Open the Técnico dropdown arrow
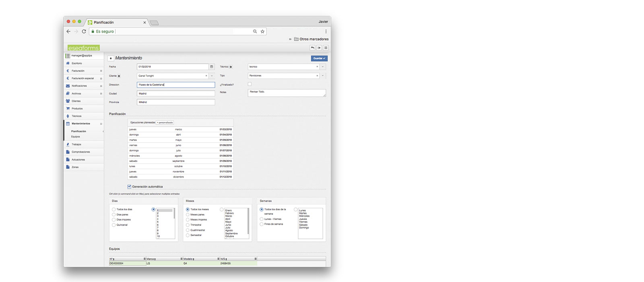 [x=323, y=67]
